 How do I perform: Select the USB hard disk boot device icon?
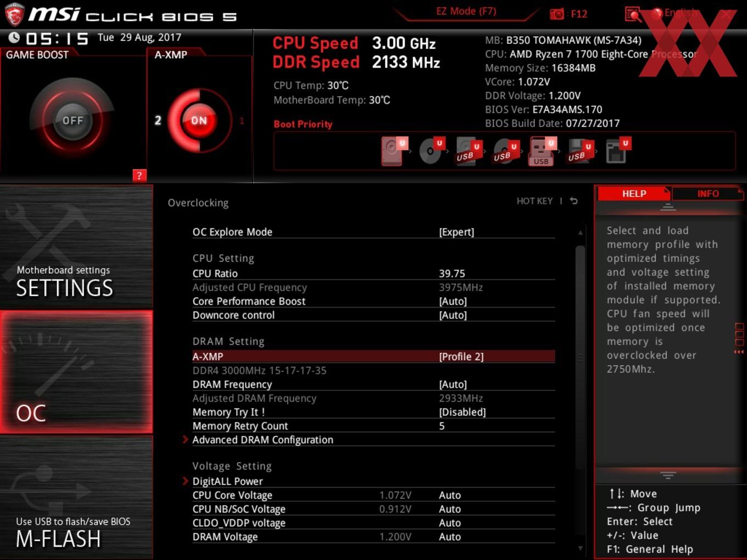[469, 151]
